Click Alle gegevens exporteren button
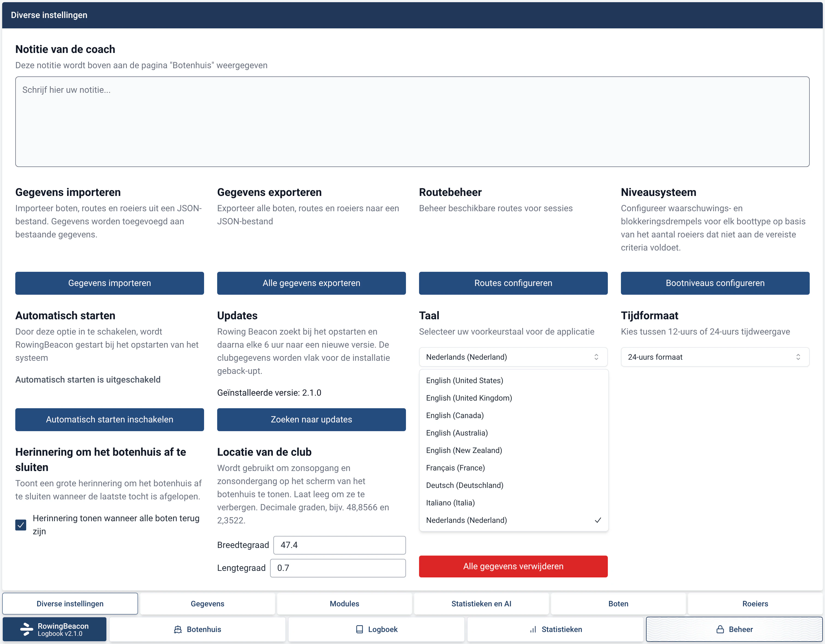Image resolution: width=825 pixels, height=644 pixels. click(x=311, y=283)
